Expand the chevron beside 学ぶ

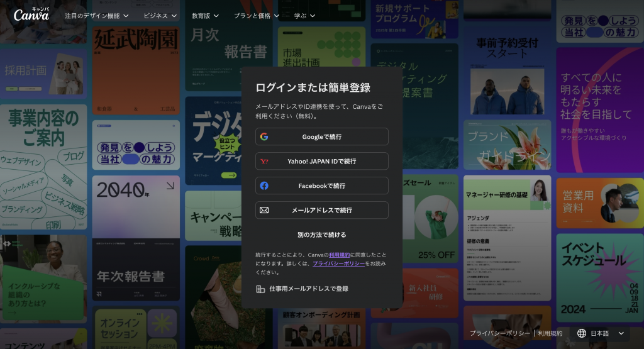click(x=313, y=16)
